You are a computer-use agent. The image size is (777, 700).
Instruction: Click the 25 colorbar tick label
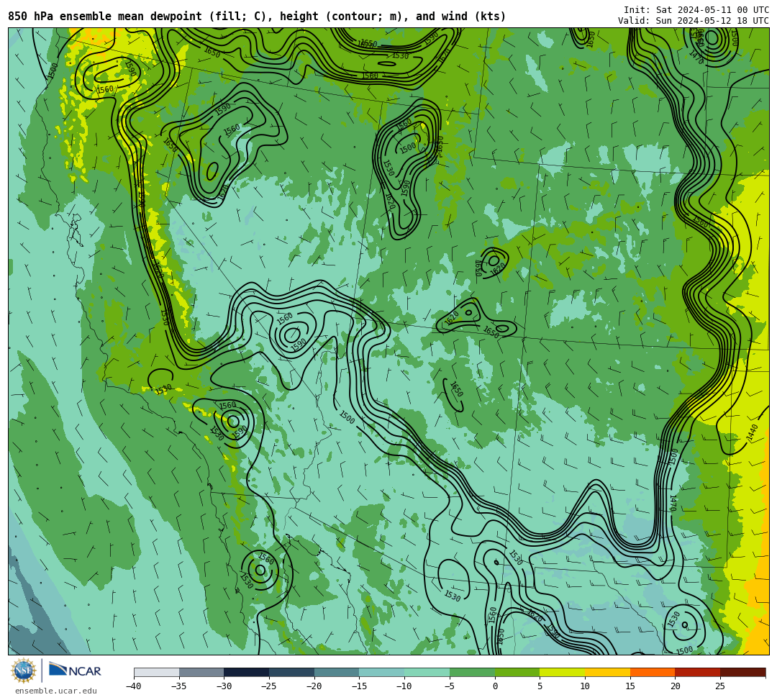(720, 686)
